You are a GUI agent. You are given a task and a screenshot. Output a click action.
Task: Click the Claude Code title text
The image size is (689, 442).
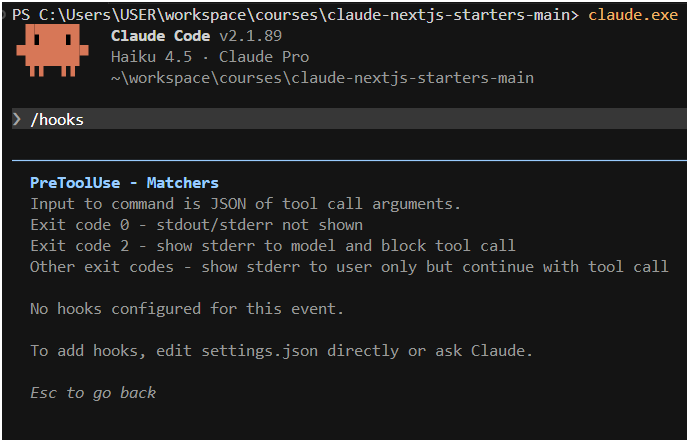point(160,36)
